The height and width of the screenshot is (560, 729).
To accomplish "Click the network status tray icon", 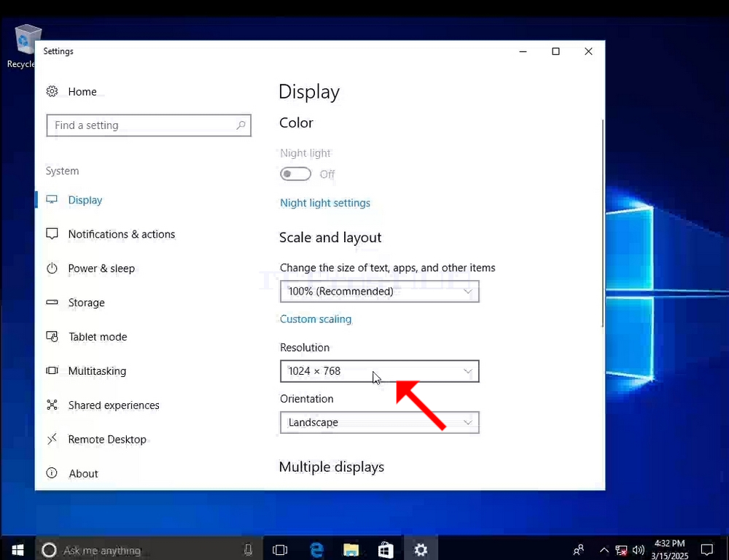I will 621,551.
